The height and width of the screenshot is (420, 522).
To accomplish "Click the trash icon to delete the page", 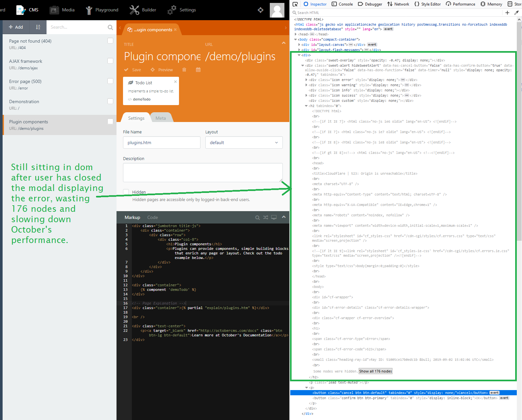I will pos(184,69).
